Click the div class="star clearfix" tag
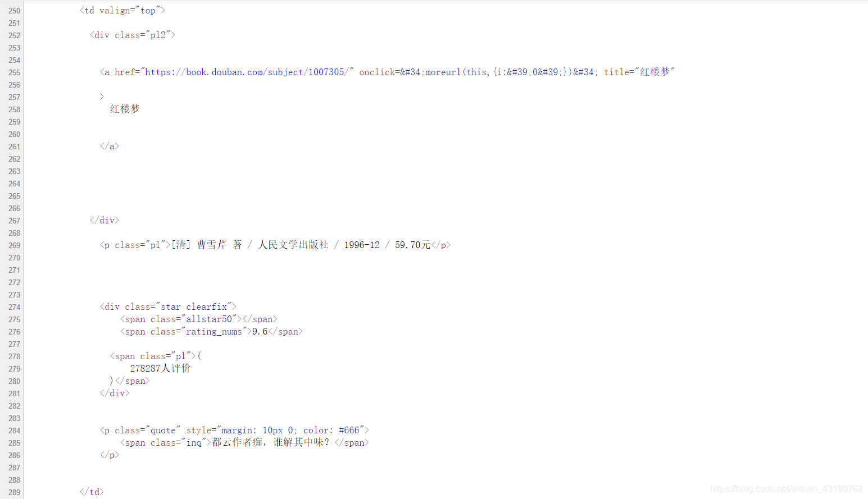This screenshot has width=868, height=499. 168,307
